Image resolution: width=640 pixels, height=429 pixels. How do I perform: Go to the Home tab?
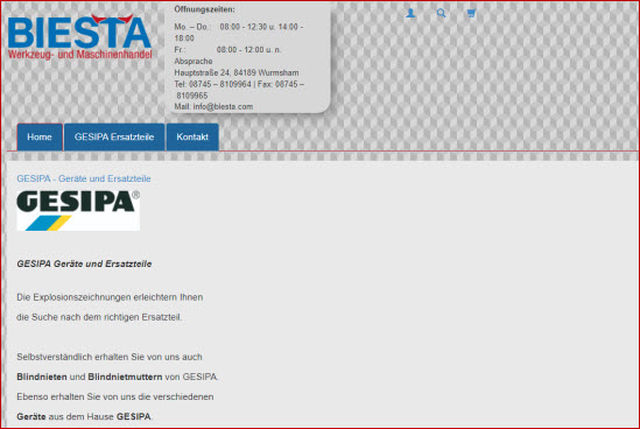click(x=40, y=137)
